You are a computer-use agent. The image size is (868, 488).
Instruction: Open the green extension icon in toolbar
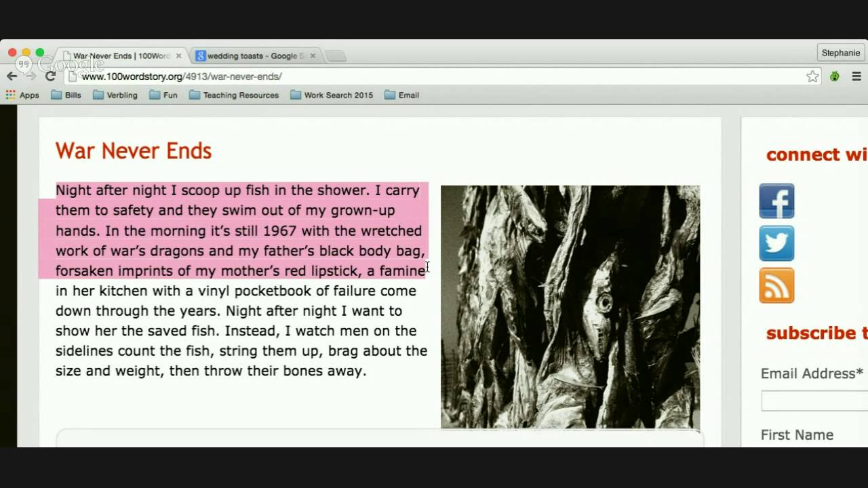point(835,77)
